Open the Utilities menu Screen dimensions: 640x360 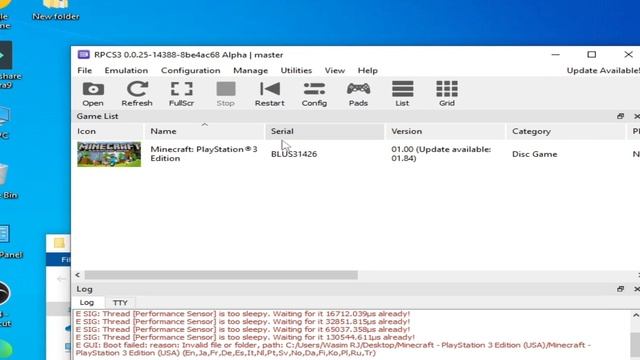pyautogui.click(x=296, y=71)
